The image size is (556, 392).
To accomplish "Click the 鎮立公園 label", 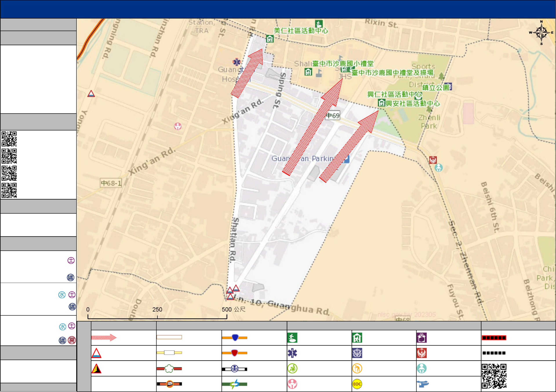I will [x=436, y=87].
